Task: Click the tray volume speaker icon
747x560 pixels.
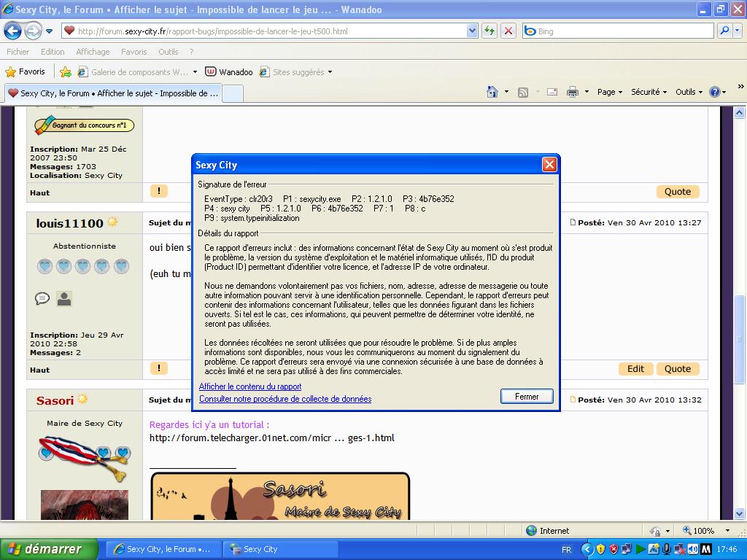Action: tap(692, 550)
